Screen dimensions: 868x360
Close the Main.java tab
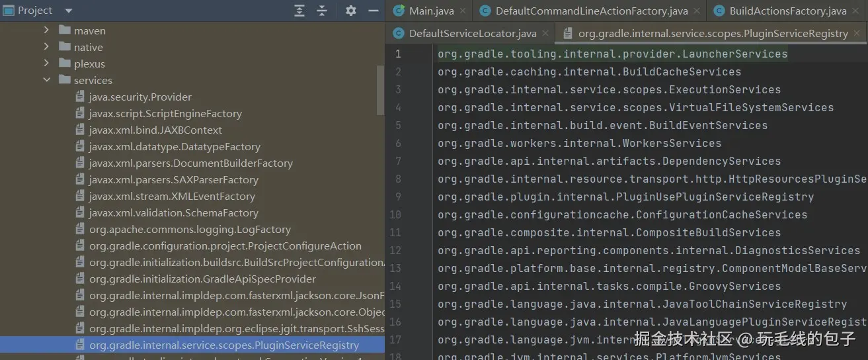[463, 11]
